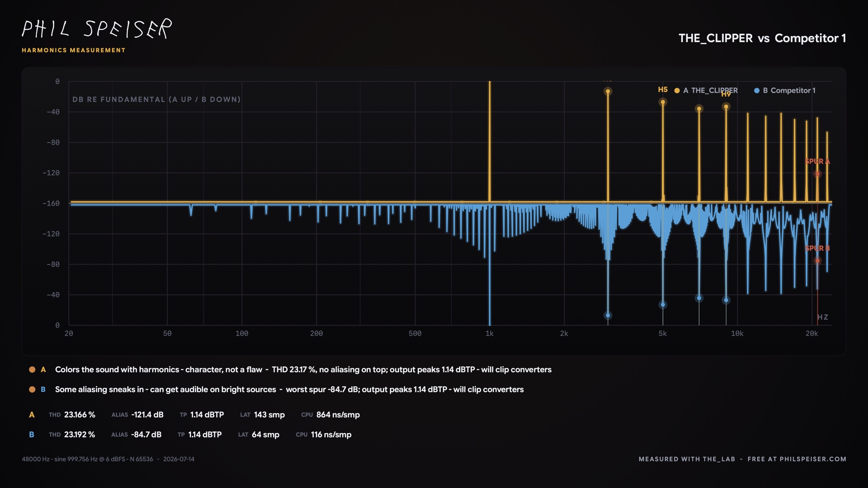This screenshot has width=868, height=488.
Task: Click the "CPU 116 ns/smp" value
Action: click(324, 435)
